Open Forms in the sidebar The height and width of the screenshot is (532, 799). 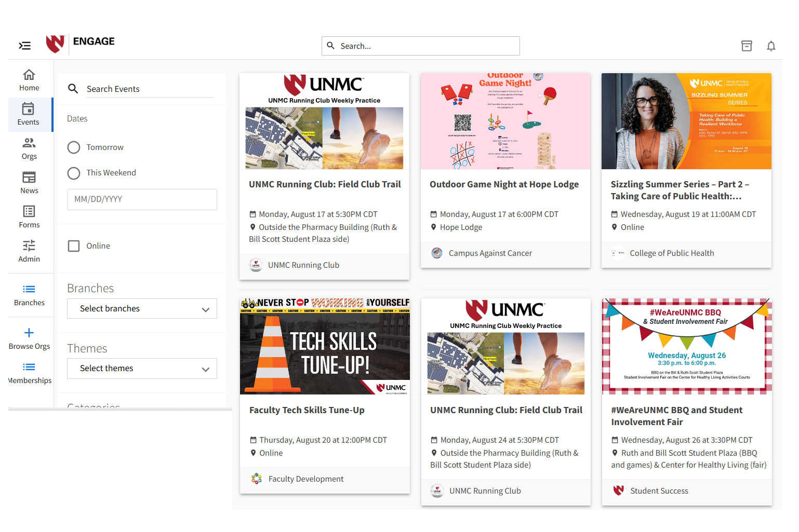click(29, 217)
